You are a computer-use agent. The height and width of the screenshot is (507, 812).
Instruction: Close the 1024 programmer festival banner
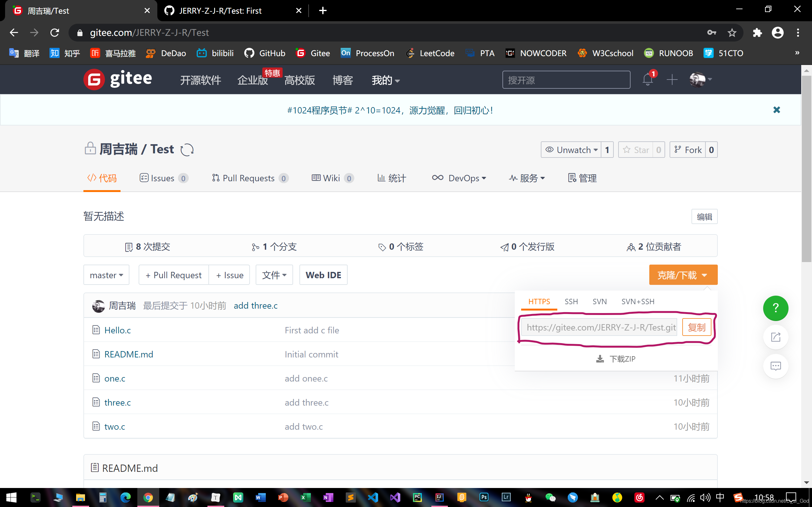pyautogui.click(x=776, y=110)
